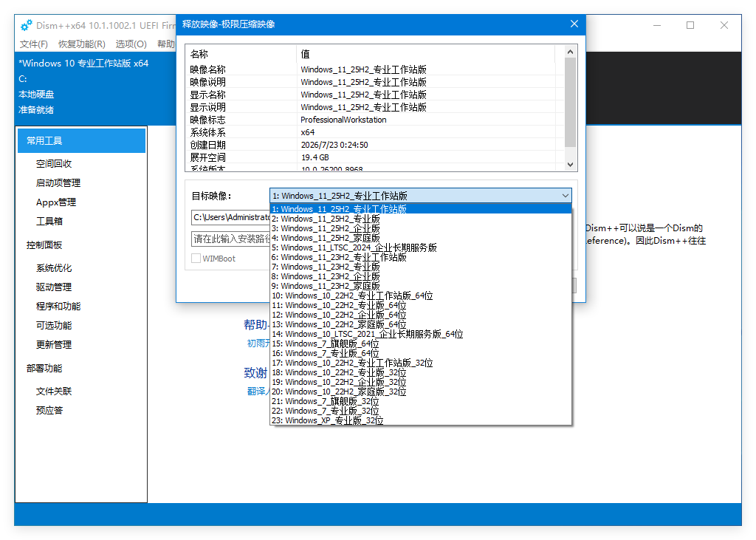Select the 部署功能 sidebar section
Viewport: 756px width, 540px height.
(x=44, y=368)
